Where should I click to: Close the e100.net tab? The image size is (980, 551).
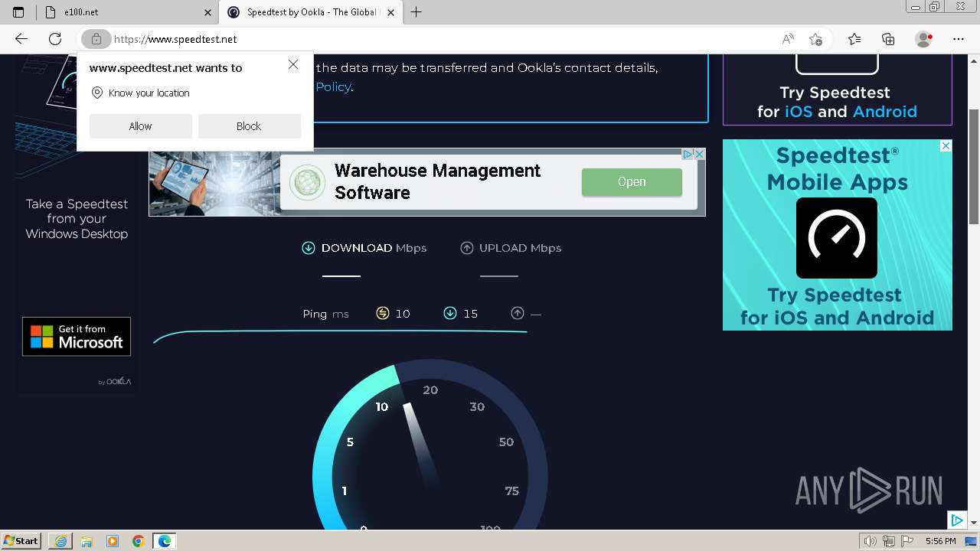[x=207, y=12]
